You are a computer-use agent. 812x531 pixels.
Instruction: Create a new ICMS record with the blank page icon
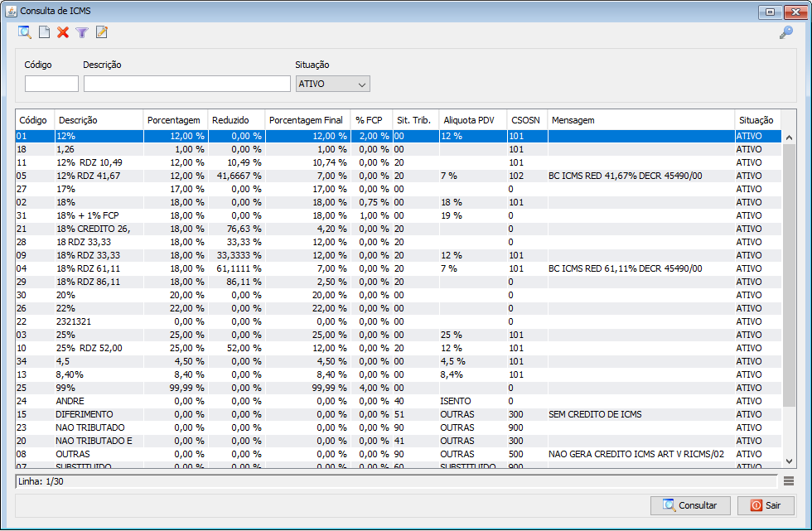click(x=45, y=32)
